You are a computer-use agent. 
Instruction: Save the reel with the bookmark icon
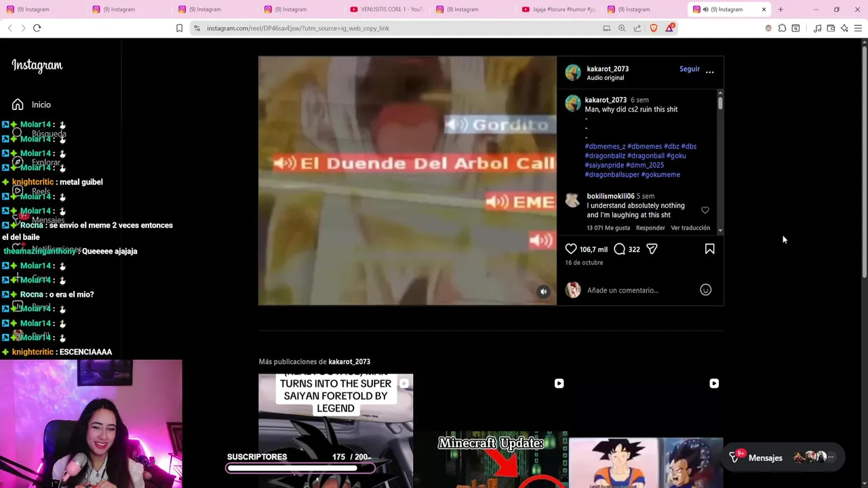coord(710,249)
